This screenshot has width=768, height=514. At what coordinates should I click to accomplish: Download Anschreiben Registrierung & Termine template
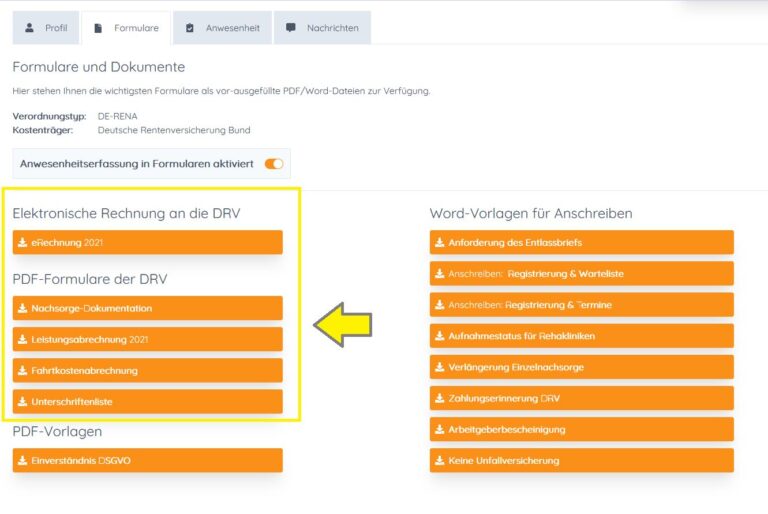pyautogui.click(x=581, y=305)
